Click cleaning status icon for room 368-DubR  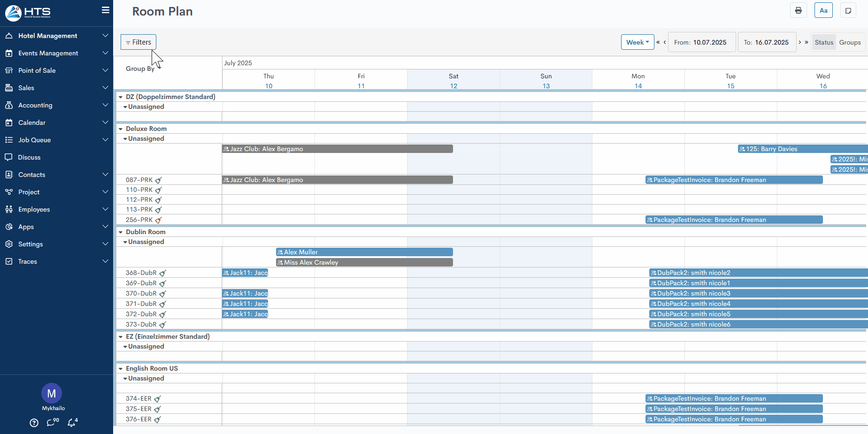tap(162, 273)
